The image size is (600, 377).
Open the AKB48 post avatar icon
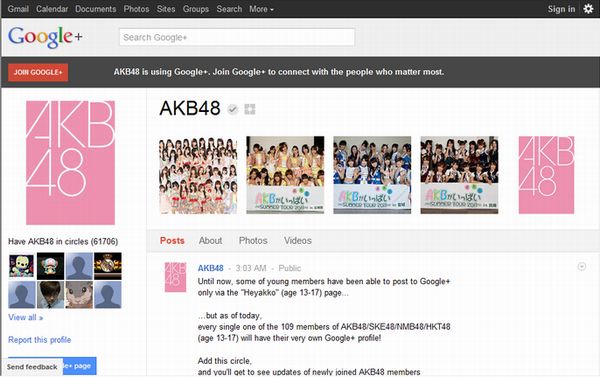[175, 277]
